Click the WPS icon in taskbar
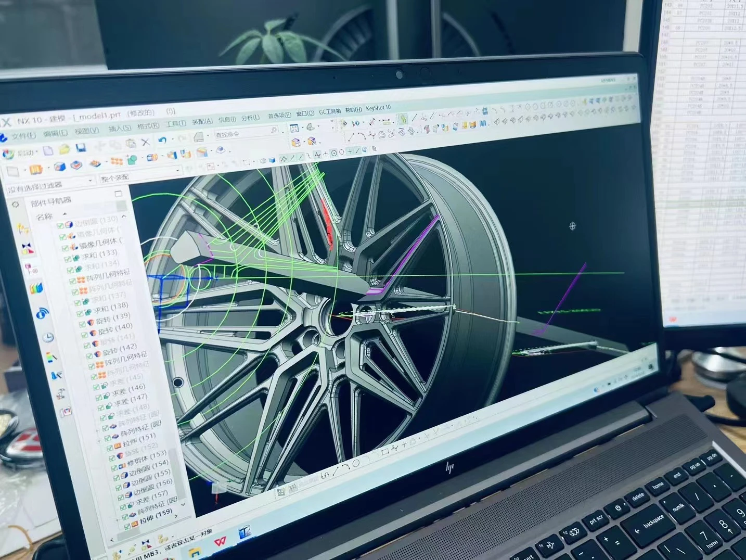 pyautogui.click(x=221, y=542)
